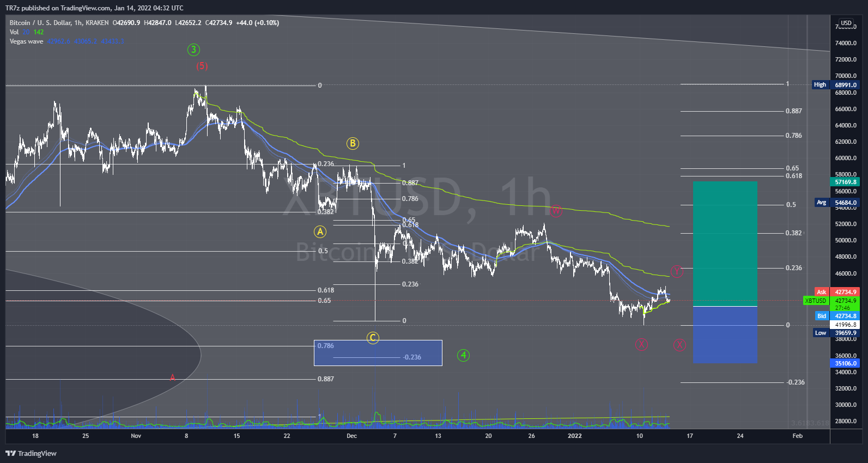The image size is (868, 463).
Task: Click date axis label 17
Action: click(x=690, y=436)
